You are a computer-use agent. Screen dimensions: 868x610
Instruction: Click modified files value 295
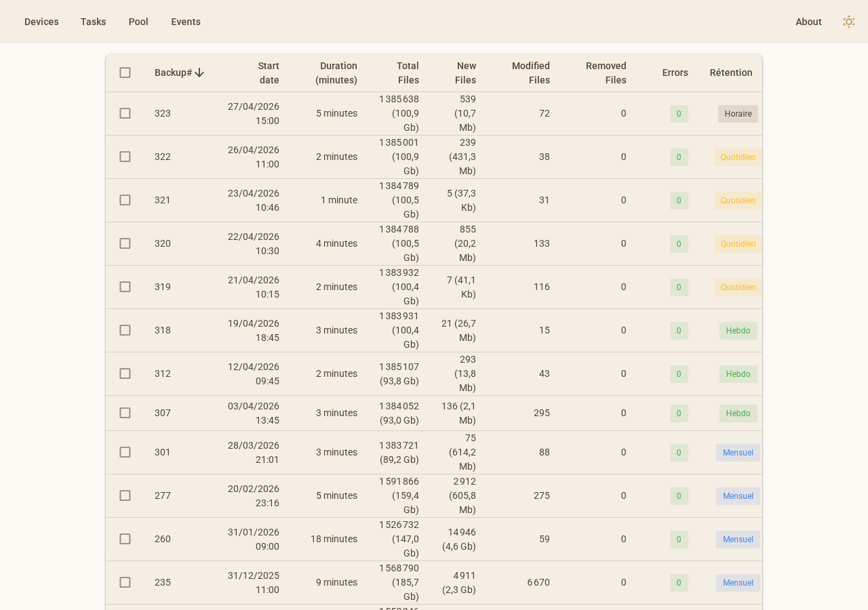coord(542,413)
